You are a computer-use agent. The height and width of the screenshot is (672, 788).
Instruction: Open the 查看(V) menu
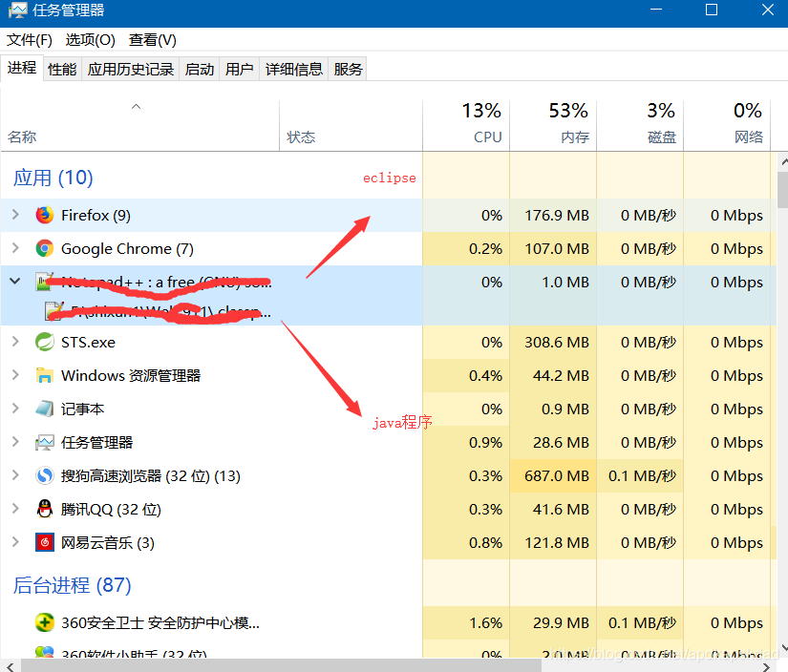click(152, 40)
